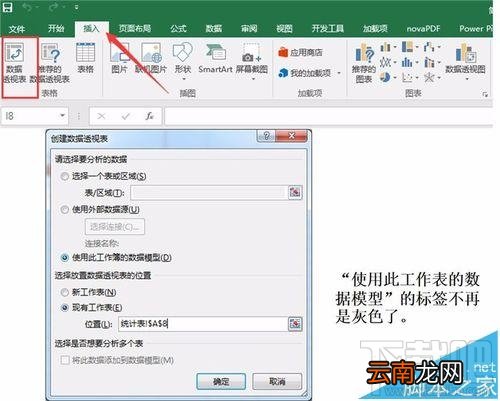Open the 公式 tab
This screenshot has height=401, width=500.
[178, 28]
